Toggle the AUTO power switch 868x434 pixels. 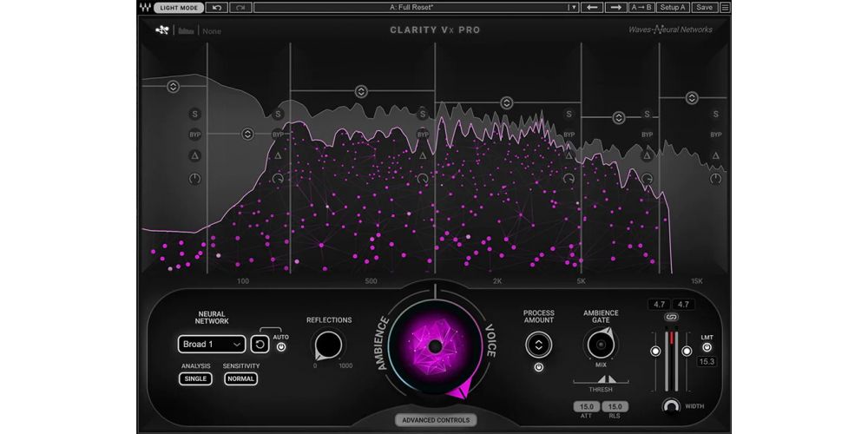click(x=280, y=347)
